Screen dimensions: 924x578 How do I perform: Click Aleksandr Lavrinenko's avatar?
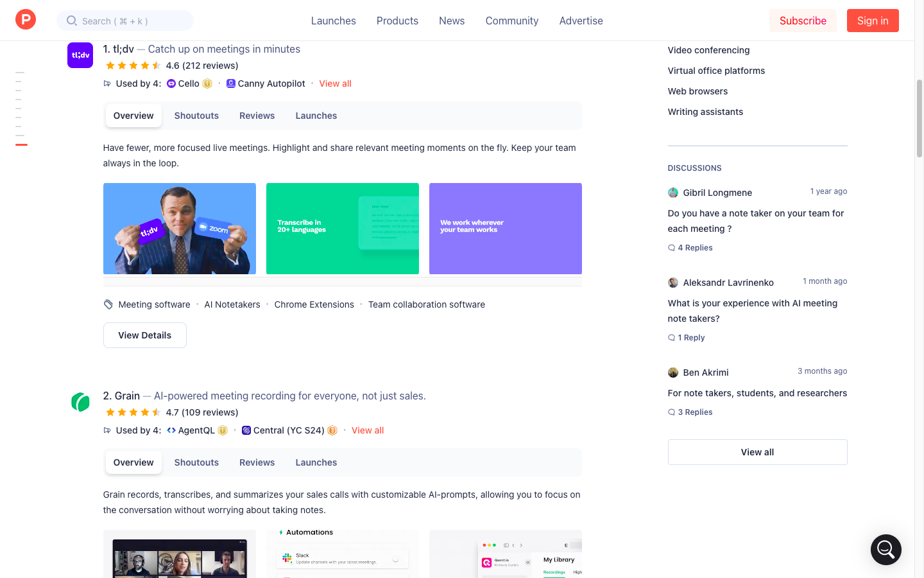point(673,283)
